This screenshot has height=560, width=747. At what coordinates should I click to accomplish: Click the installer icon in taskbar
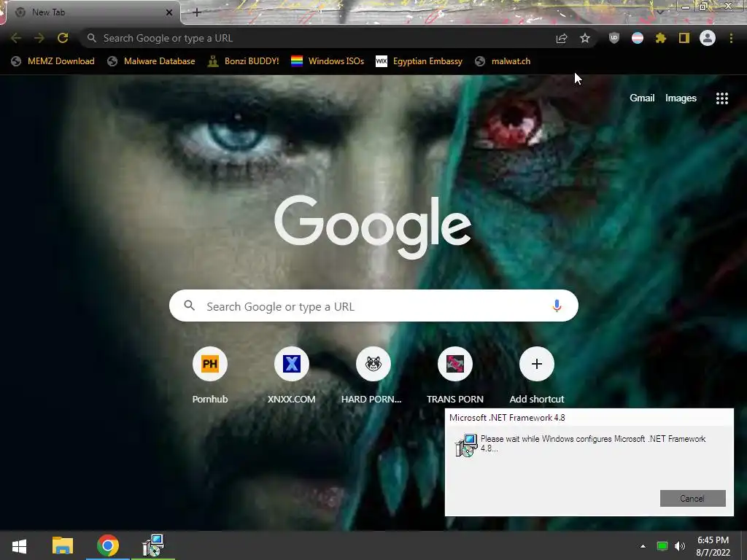153,545
